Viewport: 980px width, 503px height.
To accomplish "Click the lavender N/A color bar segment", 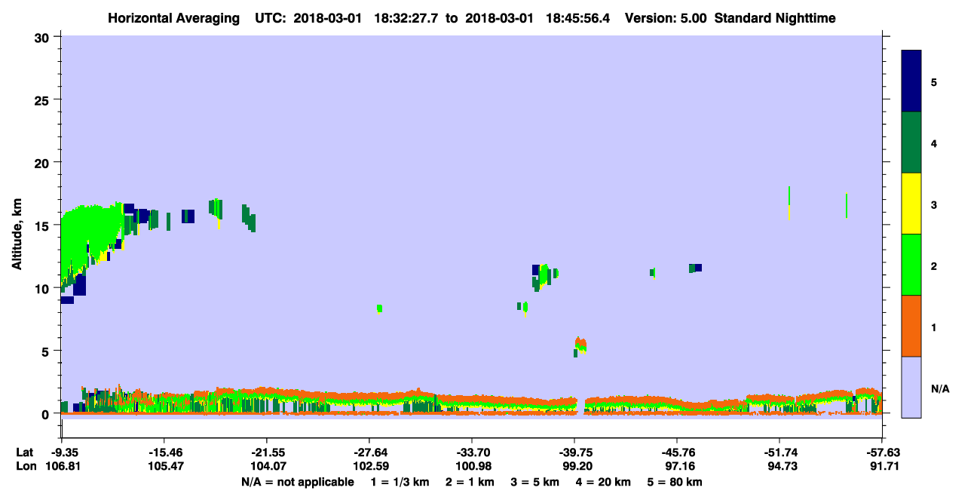I will [911, 387].
